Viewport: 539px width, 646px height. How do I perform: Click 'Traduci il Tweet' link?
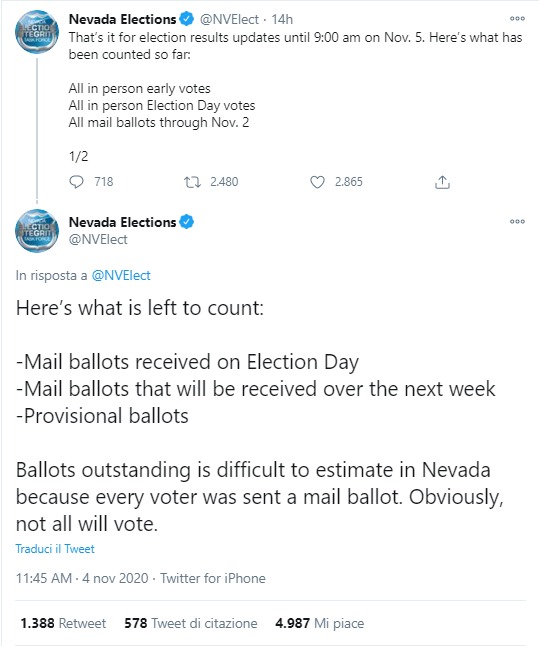coord(55,549)
